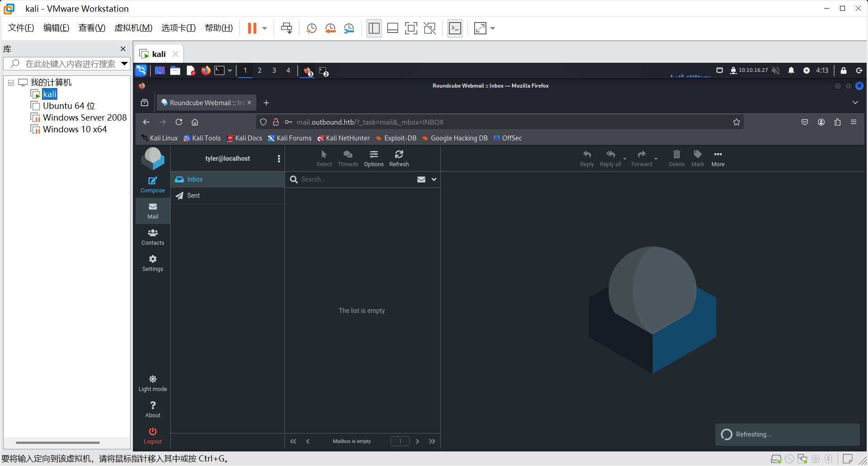868x466 pixels.
Task: Open Google Hacking DB bookmark
Action: [455, 138]
